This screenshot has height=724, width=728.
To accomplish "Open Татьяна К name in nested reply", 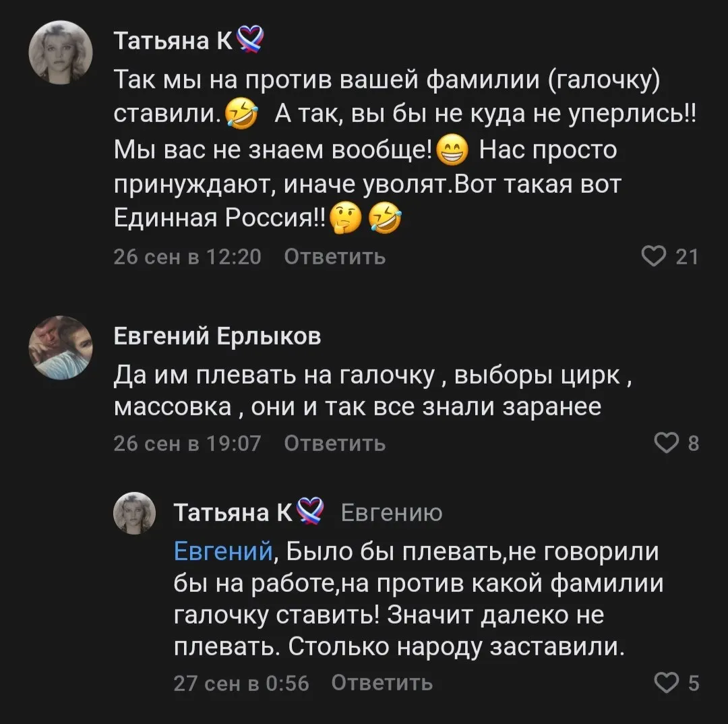I will tap(233, 513).
